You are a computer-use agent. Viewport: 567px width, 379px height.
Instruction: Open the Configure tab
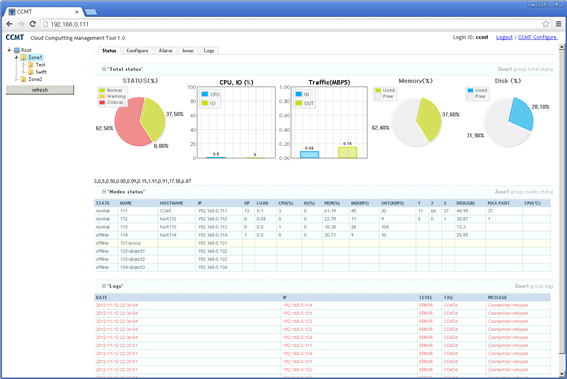point(137,51)
